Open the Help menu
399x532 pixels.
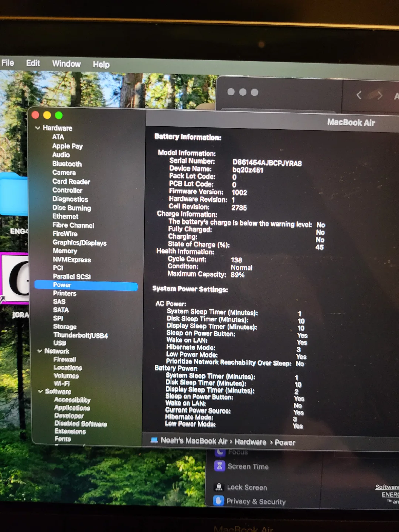pos(100,64)
